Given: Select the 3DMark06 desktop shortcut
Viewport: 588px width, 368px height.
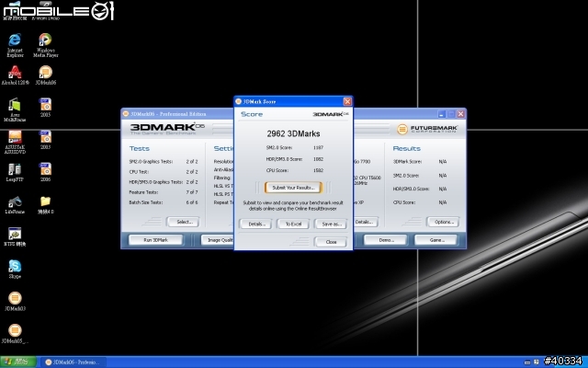Looking at the screenshot, I should click(45, 75).
